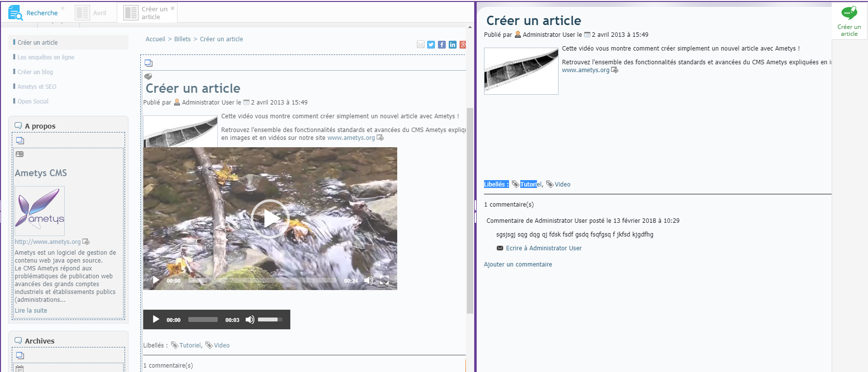Click the speech bubble icon beside A propos
Image resolution: width=868 pixels, height=372 pixels.
coord(18,126)
